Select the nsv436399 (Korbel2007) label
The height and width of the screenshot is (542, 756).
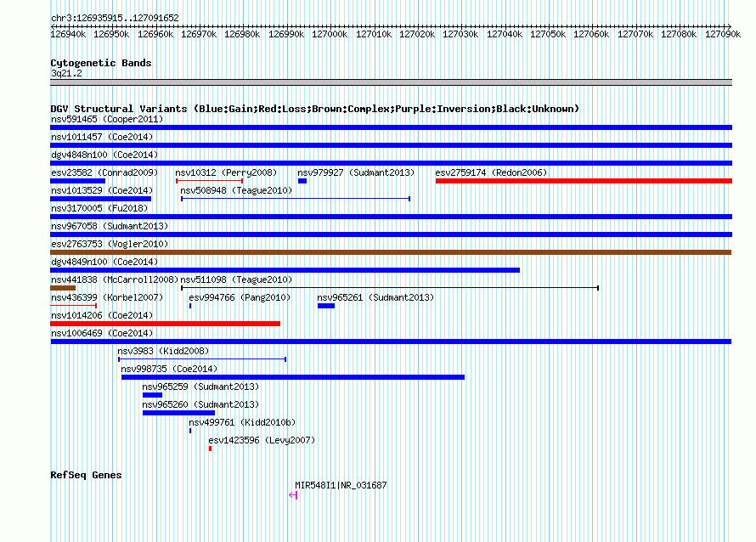tap(107, 297)
